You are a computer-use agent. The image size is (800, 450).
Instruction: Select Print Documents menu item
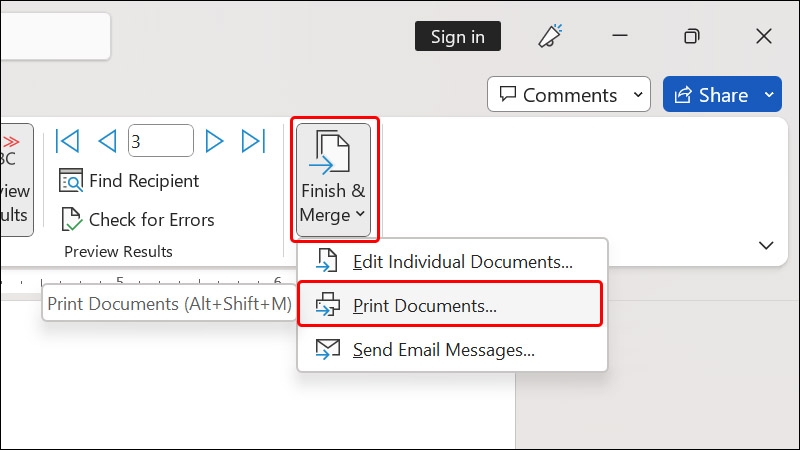click(x=450, y=305)
